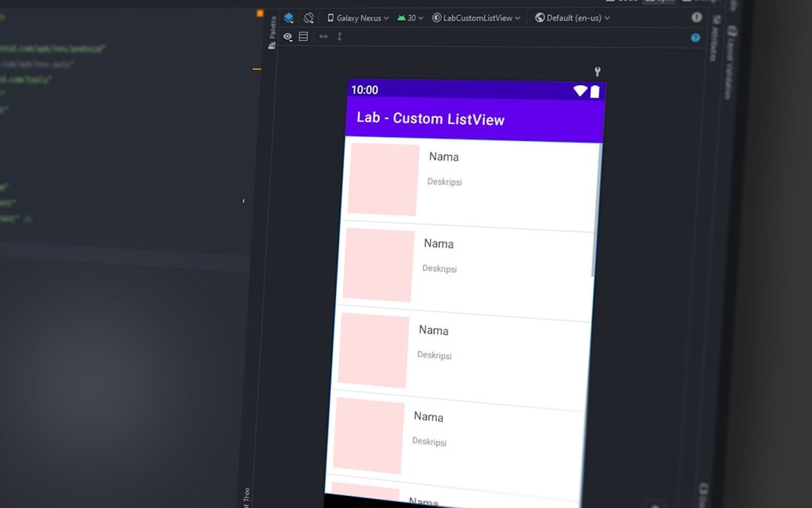Image resolution: width=812 pixels, height=508 pixels.
Task: Select the first Nama list item text
Action: 444,157
